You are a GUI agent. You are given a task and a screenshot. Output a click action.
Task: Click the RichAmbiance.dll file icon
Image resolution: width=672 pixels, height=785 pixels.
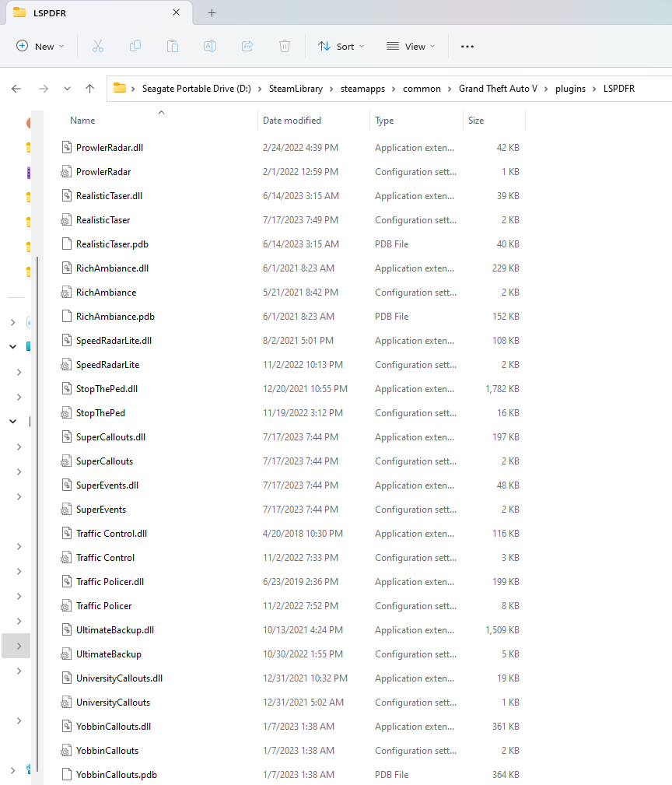point(67,268)
